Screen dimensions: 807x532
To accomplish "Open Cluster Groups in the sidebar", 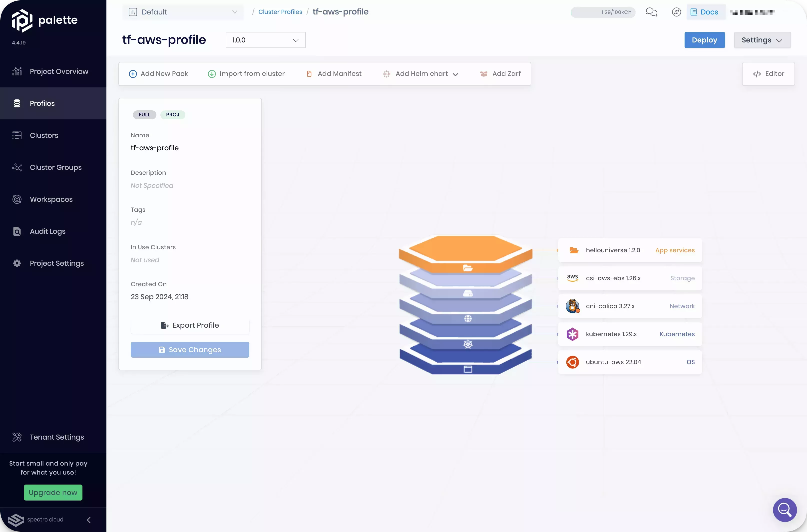I will pos(55,167).
